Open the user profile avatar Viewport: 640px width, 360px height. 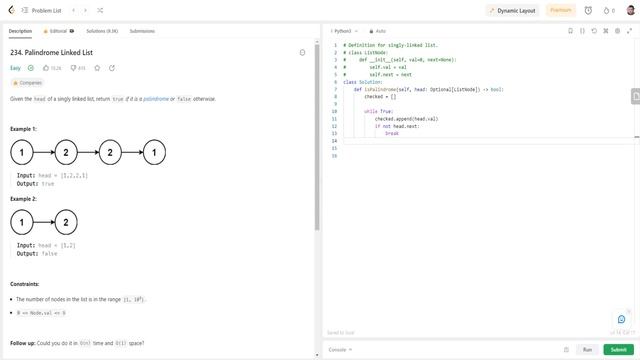[x=631, y=10]
